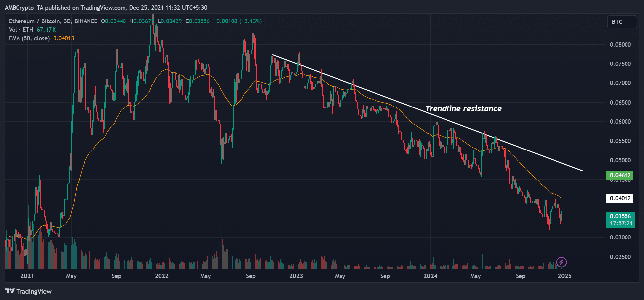
Task: Click the 0.08000 price axis label
Action: pos(620,45)
